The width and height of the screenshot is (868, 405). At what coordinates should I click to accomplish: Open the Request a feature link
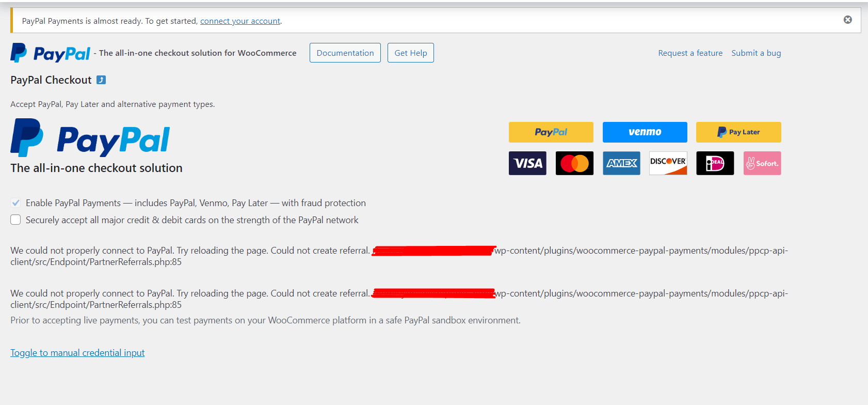690,53
